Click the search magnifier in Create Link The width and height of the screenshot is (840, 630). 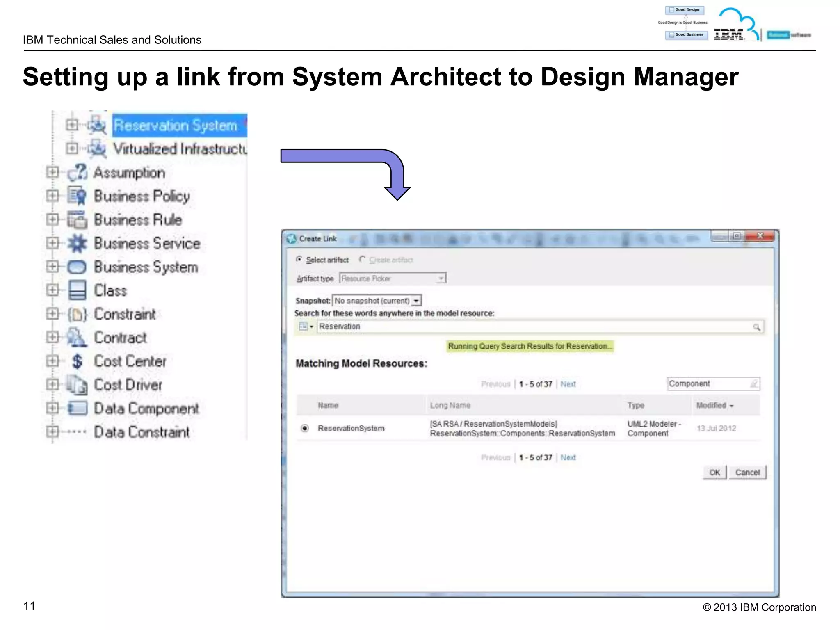(757, 327)
